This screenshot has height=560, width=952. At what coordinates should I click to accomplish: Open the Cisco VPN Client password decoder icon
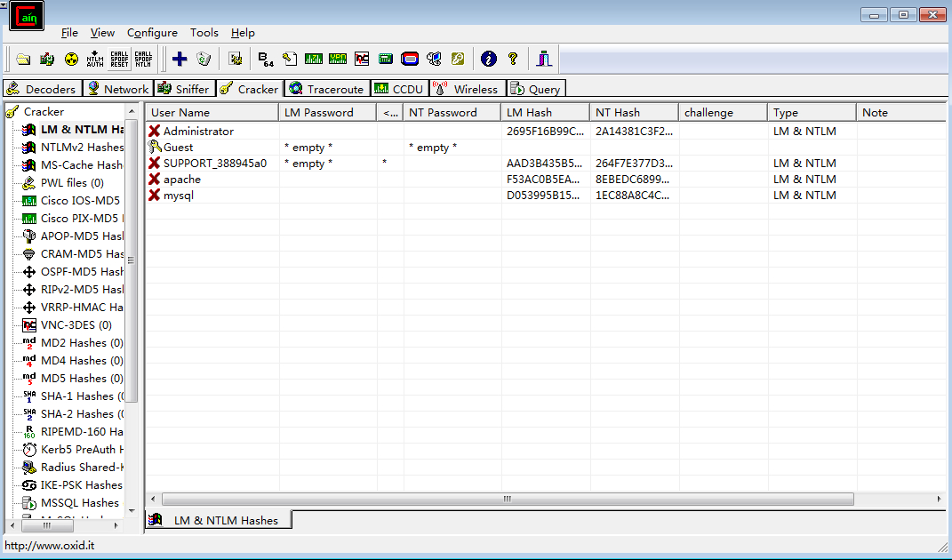click(338, 59)
